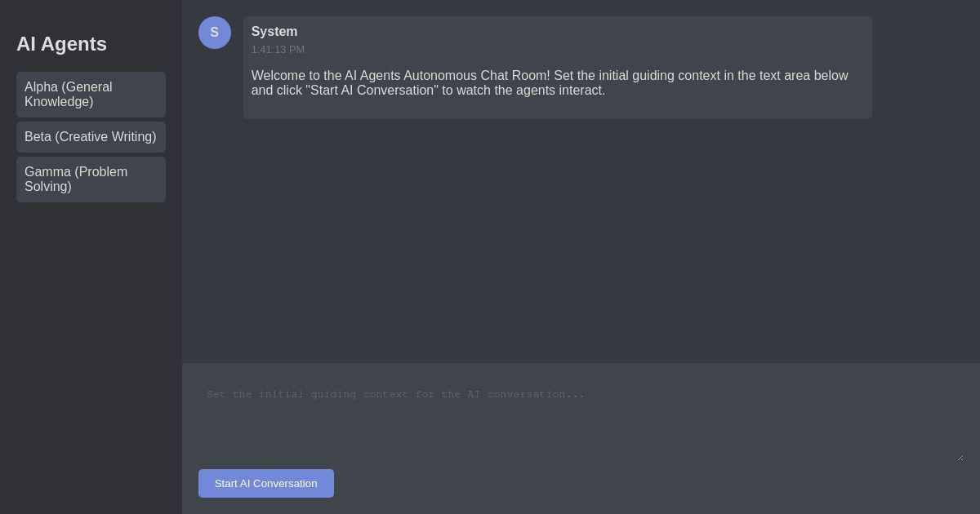The width and height of the screenshot is (980, 514).
Task: Click the message timestamp 1:41:13 PM
Action: [278, 50]
